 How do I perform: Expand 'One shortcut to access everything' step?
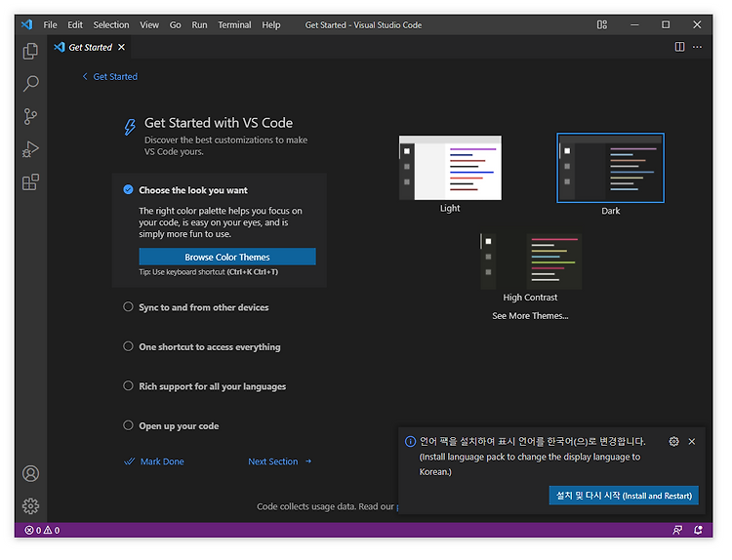click(x=210, y=346)
